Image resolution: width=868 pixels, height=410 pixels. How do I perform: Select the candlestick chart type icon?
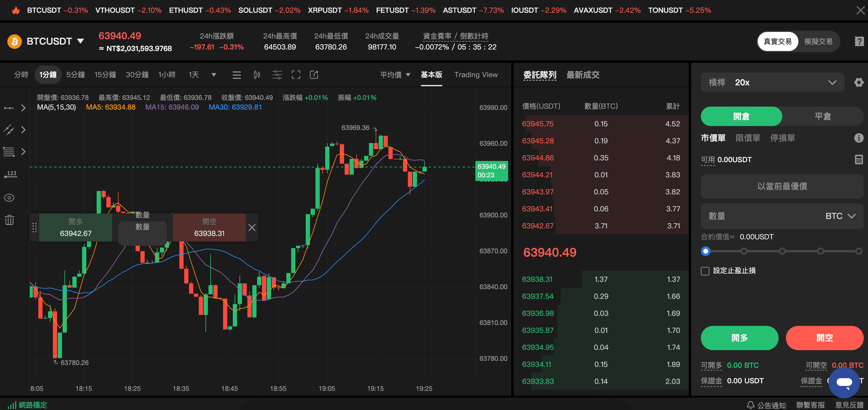point(257,75)
